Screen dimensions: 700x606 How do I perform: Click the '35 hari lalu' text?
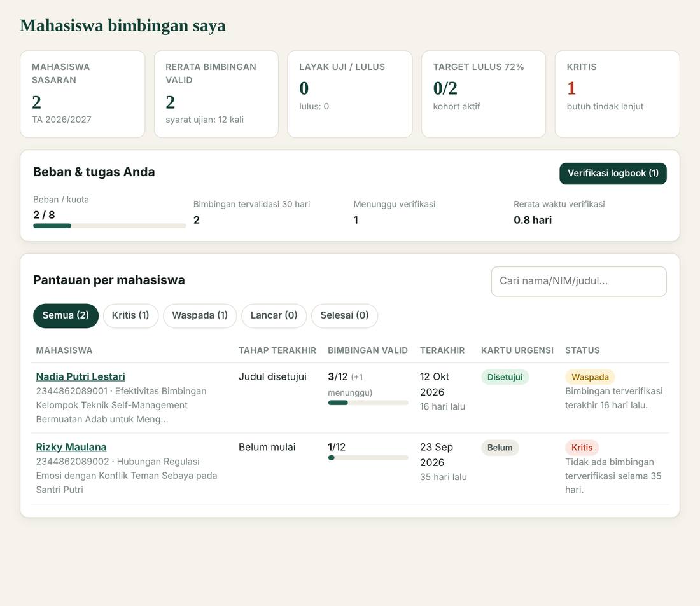(x=444, y=477)
